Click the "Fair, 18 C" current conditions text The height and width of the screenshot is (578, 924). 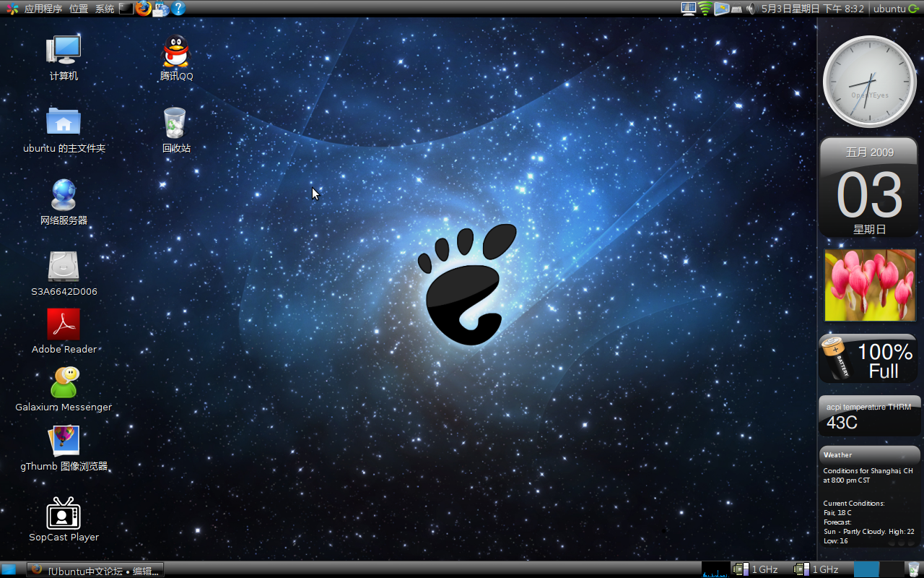(x=837, y=512)
